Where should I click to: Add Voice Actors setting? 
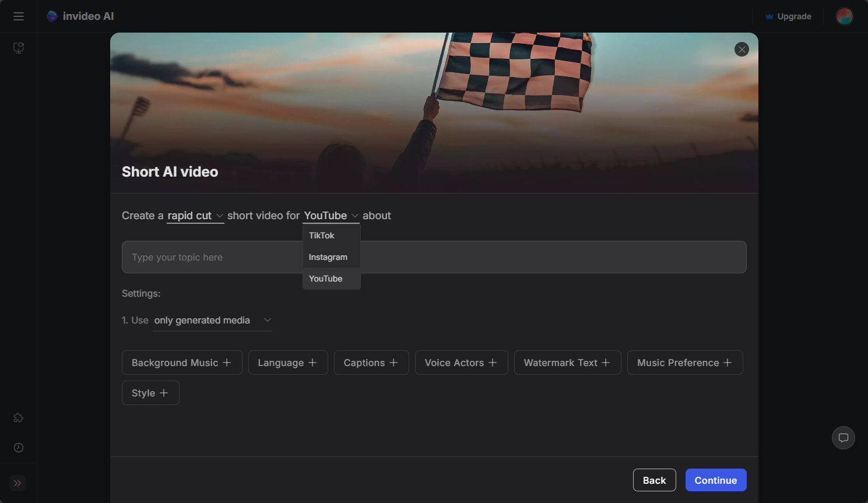(462, 363)
